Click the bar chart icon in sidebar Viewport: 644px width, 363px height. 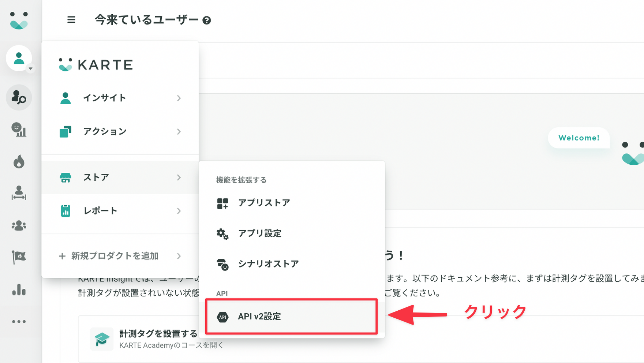point(19,289)
